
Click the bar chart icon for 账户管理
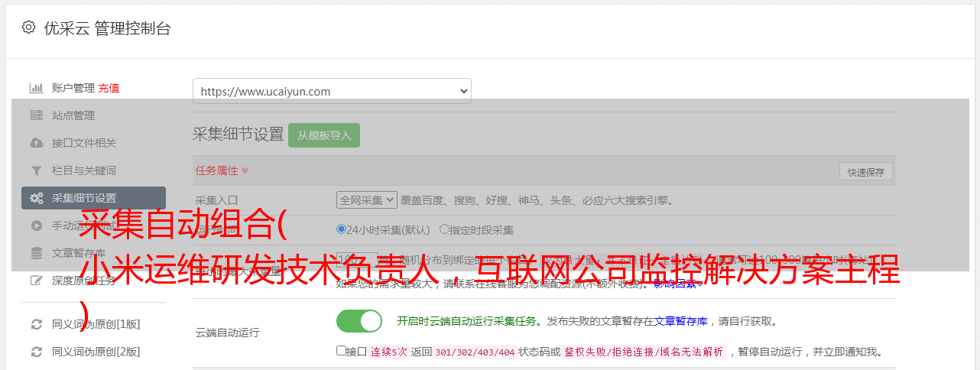click(x=36, y=88)
